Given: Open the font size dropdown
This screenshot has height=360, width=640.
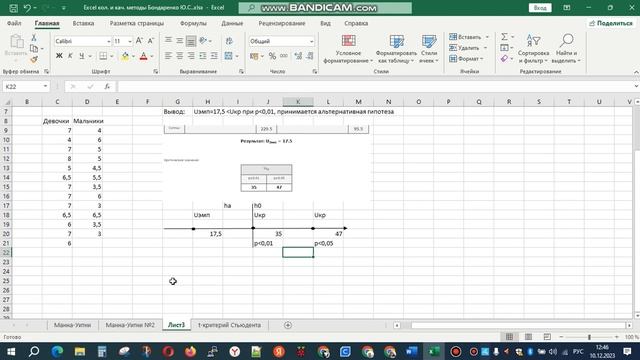Looking at the screenshot, I should tap(130, 41).
